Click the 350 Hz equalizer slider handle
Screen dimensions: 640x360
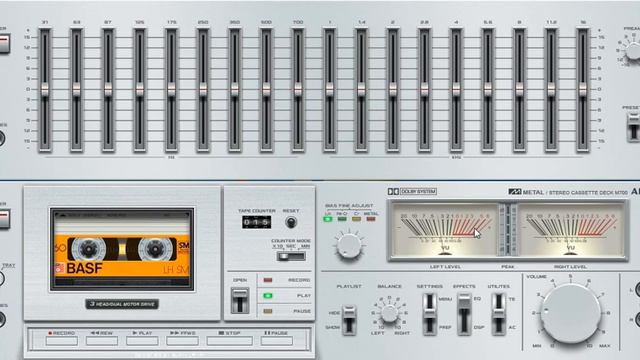click(235, 89)
